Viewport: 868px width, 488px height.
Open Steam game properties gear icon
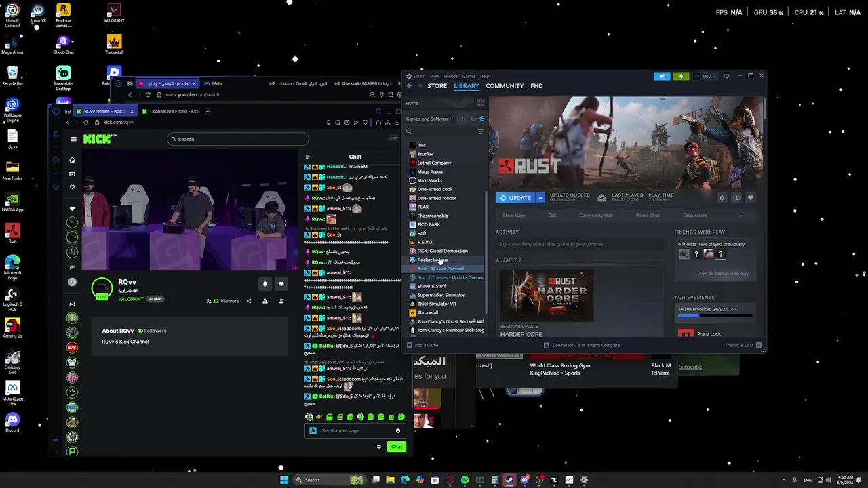722,198
